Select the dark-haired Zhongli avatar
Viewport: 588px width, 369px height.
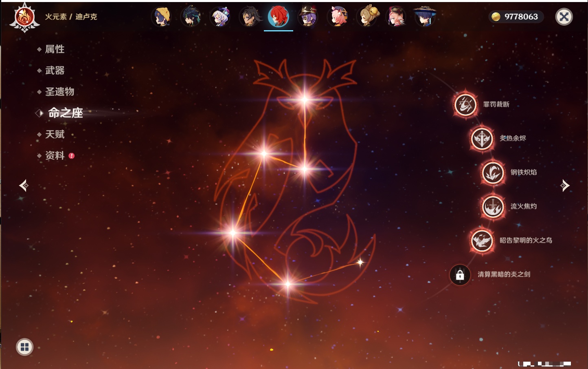click(250, 17)
